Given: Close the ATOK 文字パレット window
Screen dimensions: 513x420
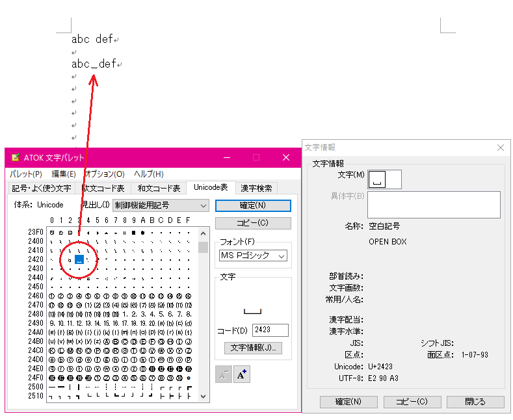Looking at the screenshot, I should [286, 157].
